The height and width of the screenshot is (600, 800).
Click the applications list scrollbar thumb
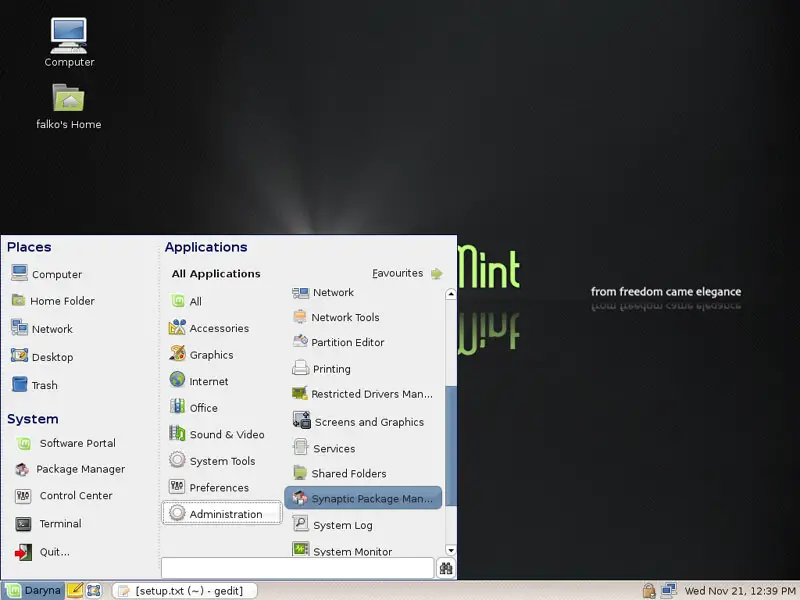coord(451,446)
